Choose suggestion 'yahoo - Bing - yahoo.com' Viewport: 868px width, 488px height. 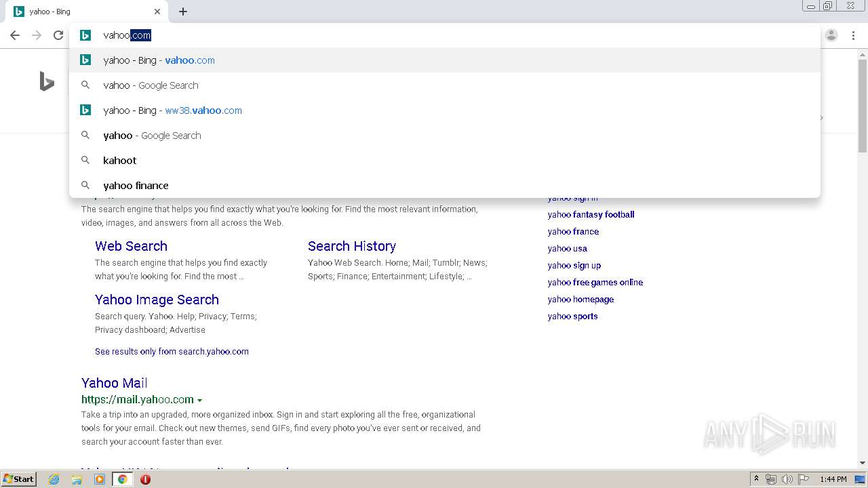point(444,60)
